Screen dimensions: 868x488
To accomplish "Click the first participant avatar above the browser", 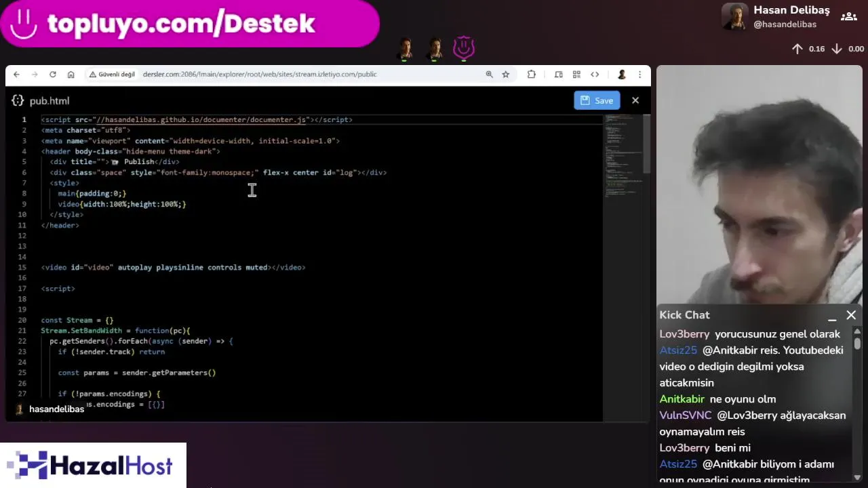I will pos(405,49).
